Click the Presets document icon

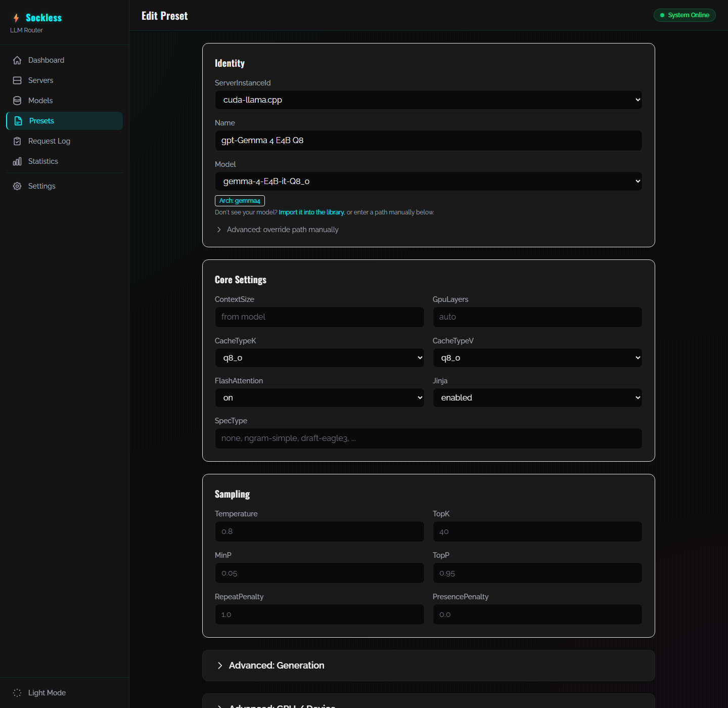(18, 121)
